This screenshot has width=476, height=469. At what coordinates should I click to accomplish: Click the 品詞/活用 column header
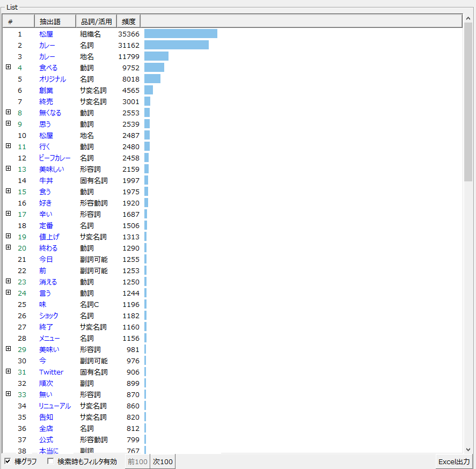96,21
